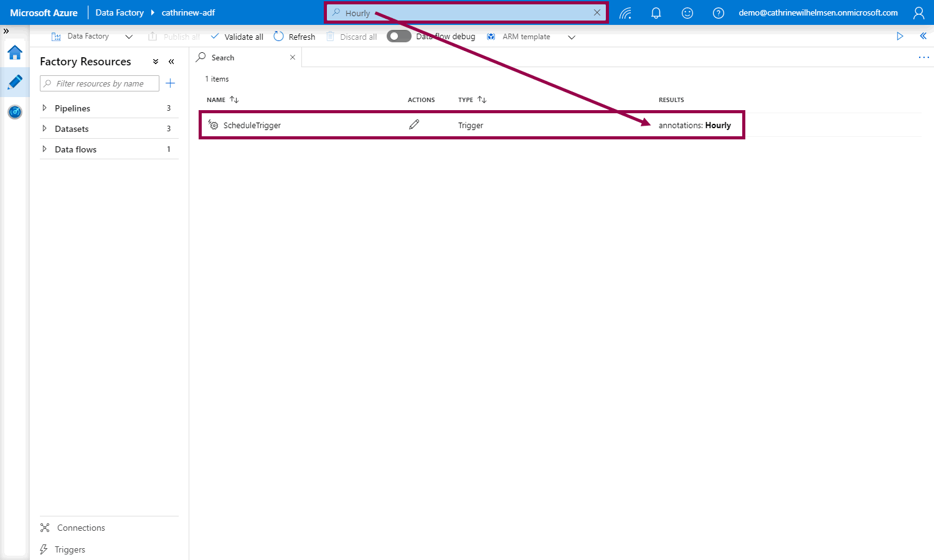Click the Filter resources by name field
The height and width of the screenshot is (560, 934).
[x=100, y=83]
